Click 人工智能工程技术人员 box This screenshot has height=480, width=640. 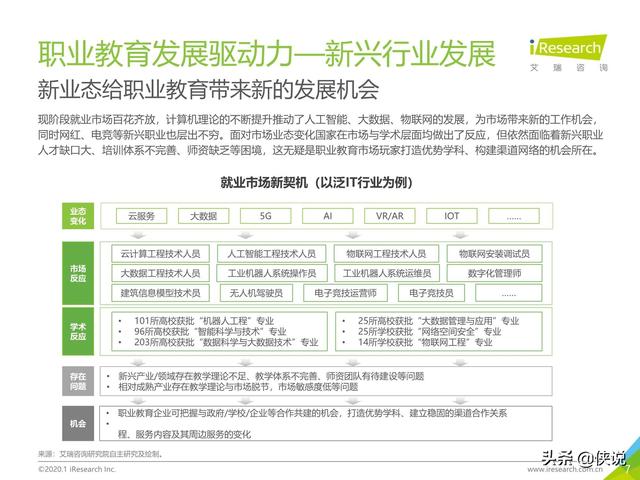[x=271, y=253]
